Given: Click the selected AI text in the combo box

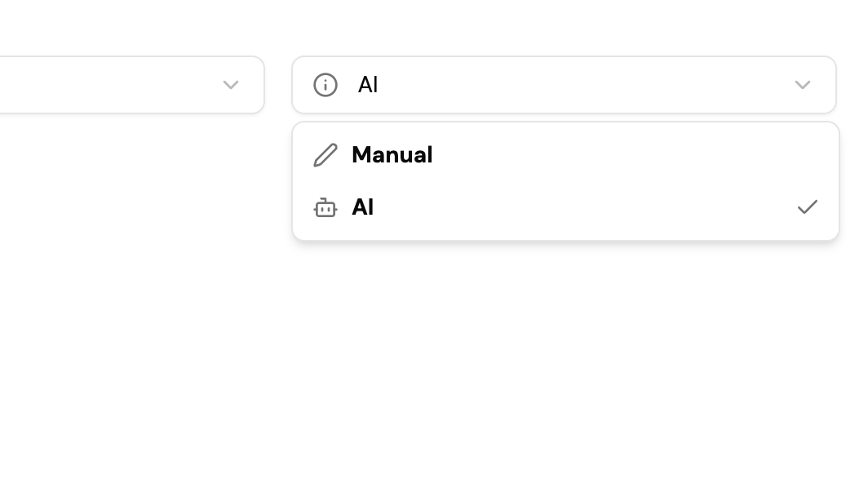Looking at the screenshot, I should [x=368, y=85].
